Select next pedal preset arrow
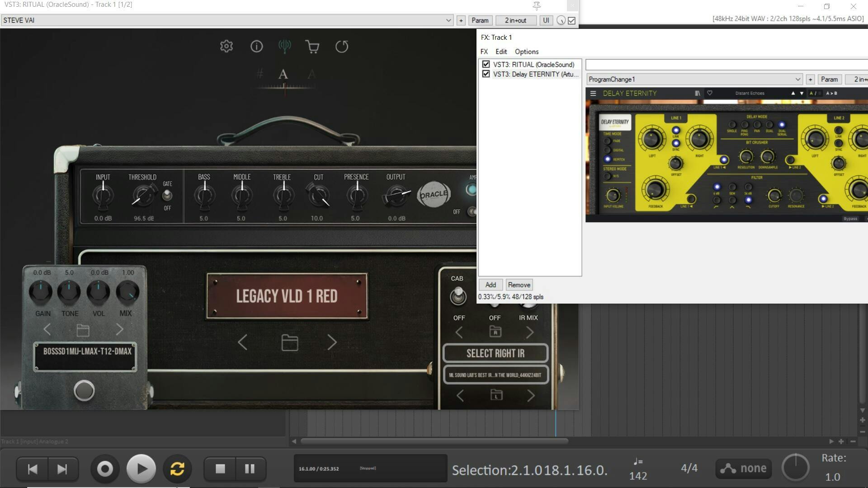The height and width of the screenshot is (488, 868). [x=119, y=329]
